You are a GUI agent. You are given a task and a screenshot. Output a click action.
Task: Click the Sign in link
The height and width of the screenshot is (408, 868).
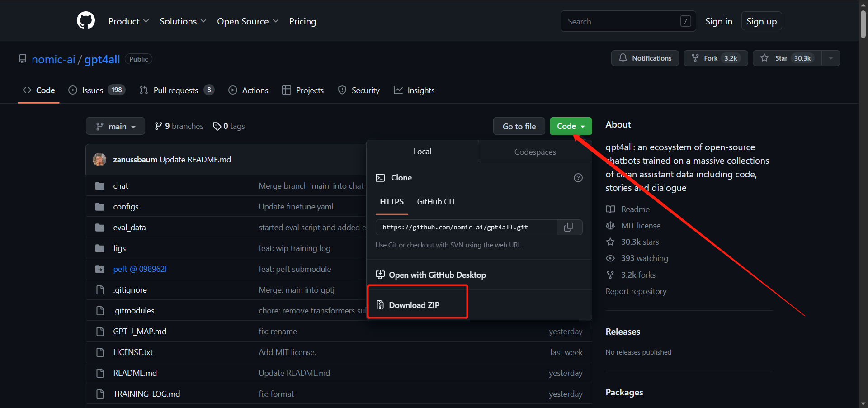[x=718, y=21]
